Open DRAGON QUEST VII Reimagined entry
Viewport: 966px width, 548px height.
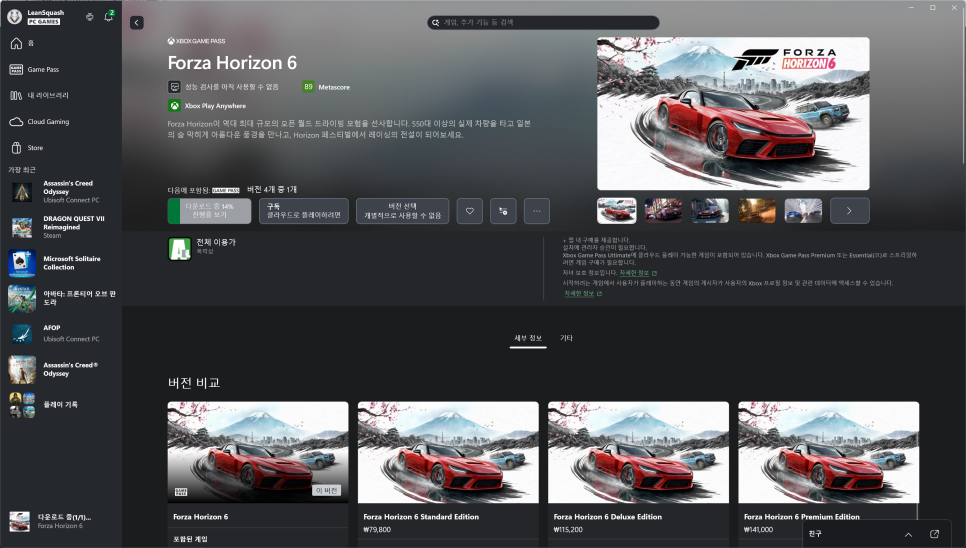[60, 227]
